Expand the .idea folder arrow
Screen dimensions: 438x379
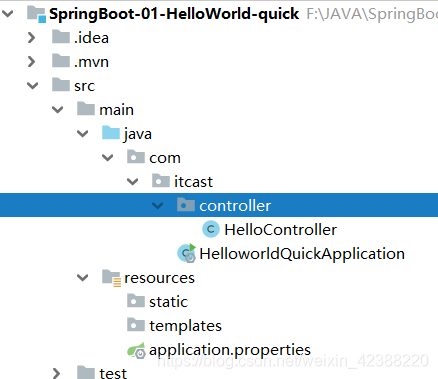(32, 38)
